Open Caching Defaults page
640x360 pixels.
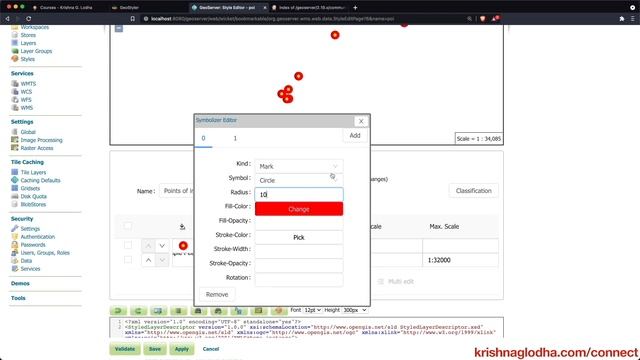coord(40,180)
